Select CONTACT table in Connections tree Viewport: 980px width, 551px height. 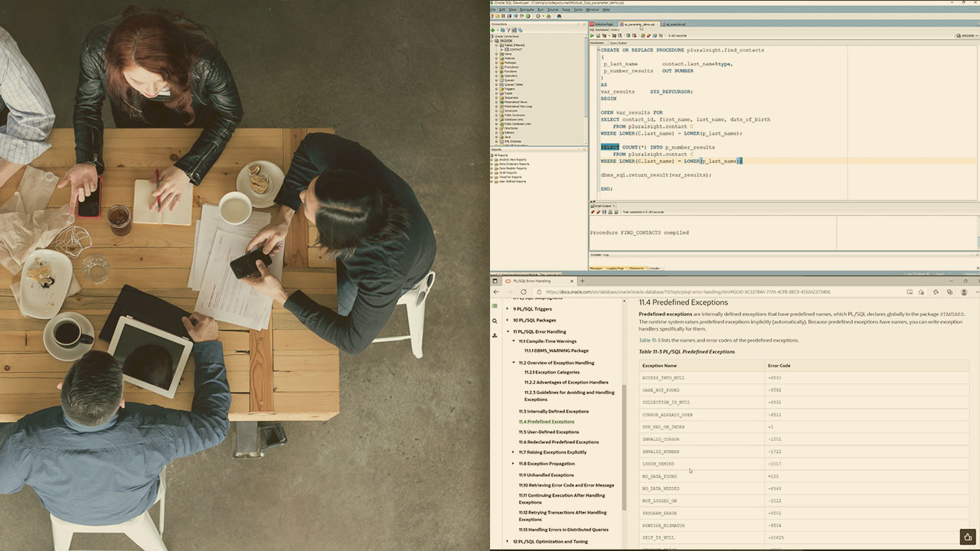point(514,49)
